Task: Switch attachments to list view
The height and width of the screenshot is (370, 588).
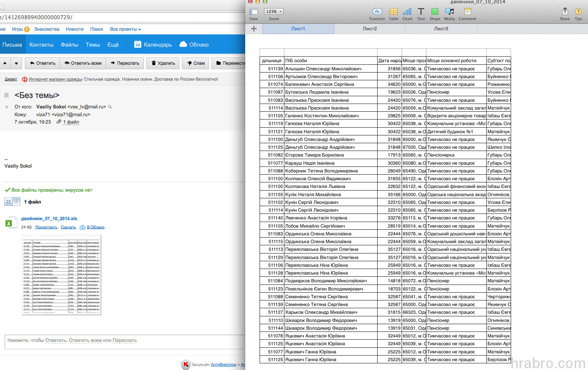Action: click(x=16, y=202)
